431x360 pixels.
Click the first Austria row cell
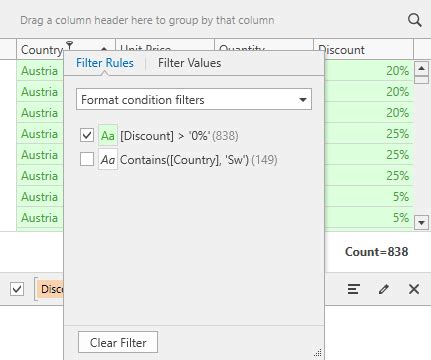pyautogui.click(x=40, y=71)
